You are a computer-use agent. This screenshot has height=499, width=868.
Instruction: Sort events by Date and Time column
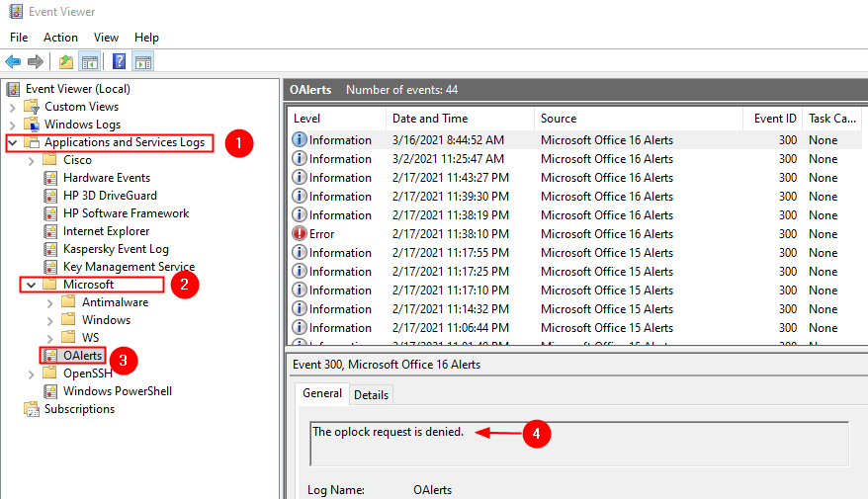coord(429,119)
